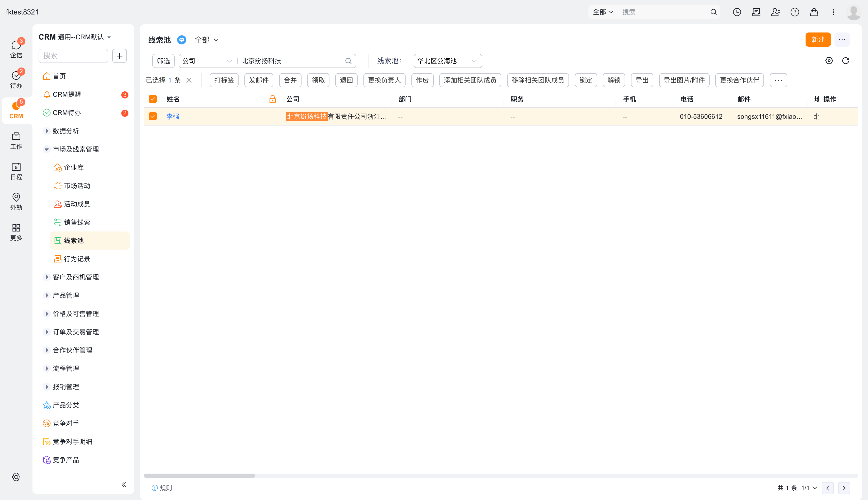Click the 合并 merge button
Image resolution: width=868 pixels, height=500 pixels.
[x=290, y=80]
